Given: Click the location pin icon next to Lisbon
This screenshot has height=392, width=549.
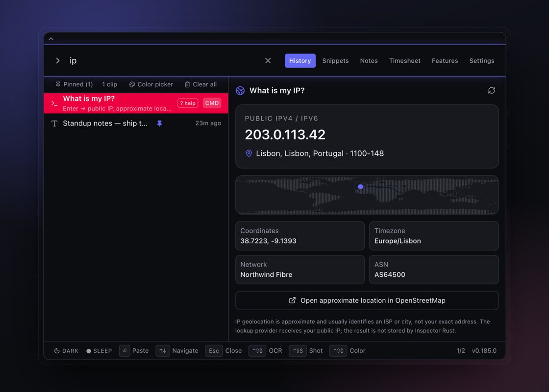Looking at the screenshot, I should tap(249, 153).
